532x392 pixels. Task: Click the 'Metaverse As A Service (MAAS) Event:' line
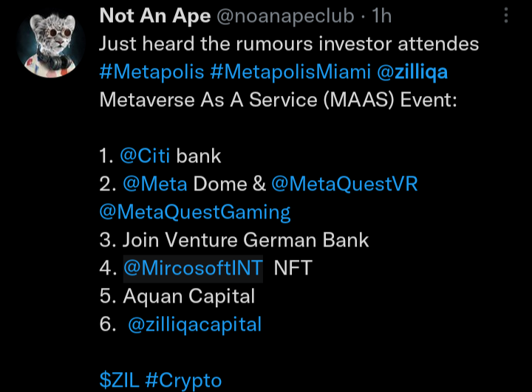point(279,100)
